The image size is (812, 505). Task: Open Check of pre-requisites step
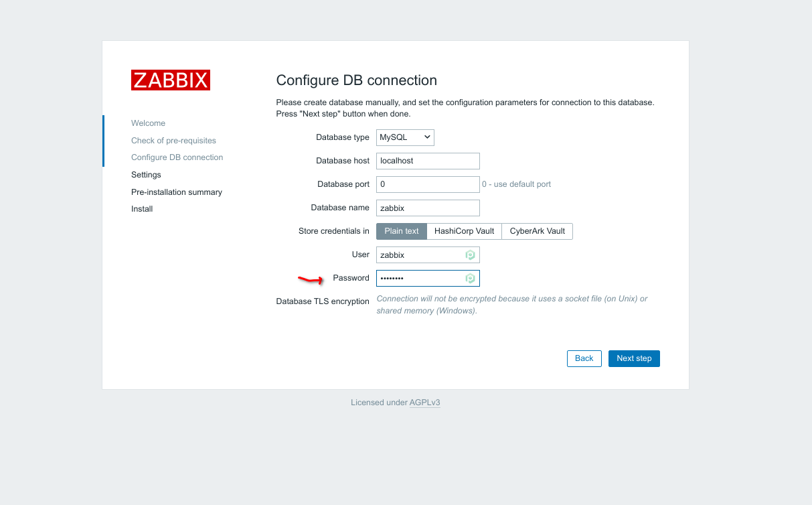173,141
